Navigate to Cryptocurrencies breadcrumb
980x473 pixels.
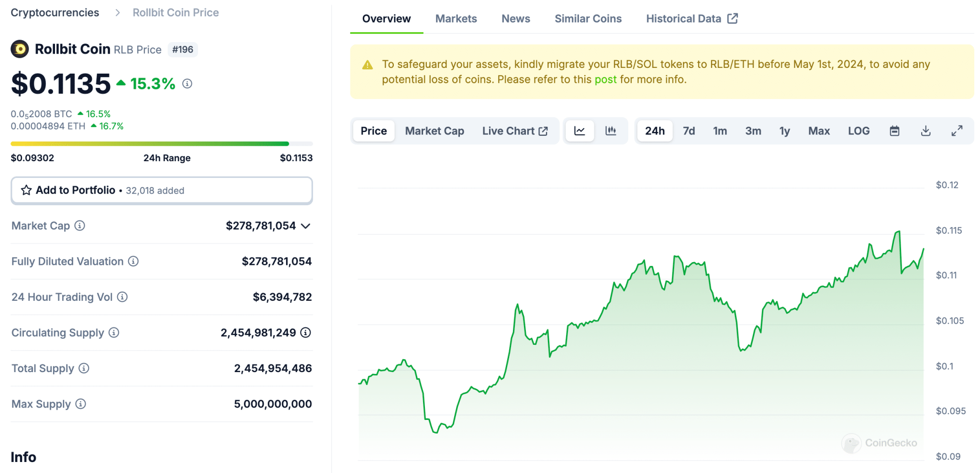pyautogui.click(x=55, y=13)
